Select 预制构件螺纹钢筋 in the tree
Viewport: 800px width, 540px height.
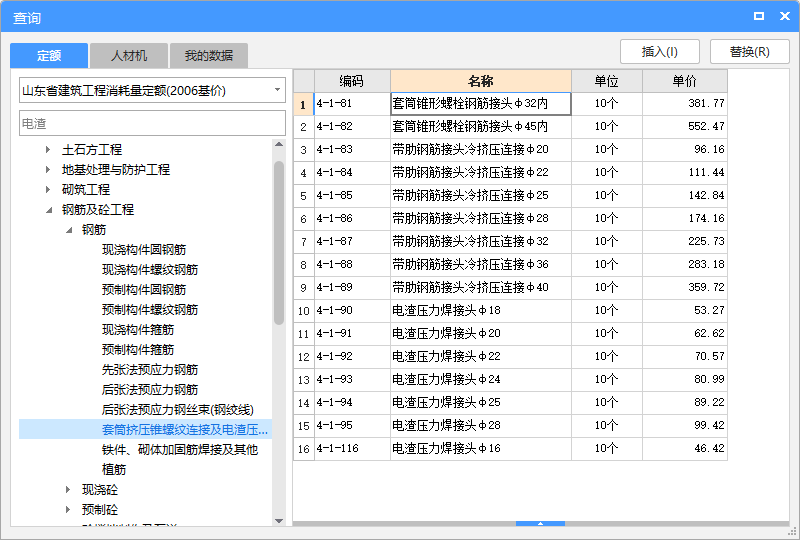(x=150, y=309)
